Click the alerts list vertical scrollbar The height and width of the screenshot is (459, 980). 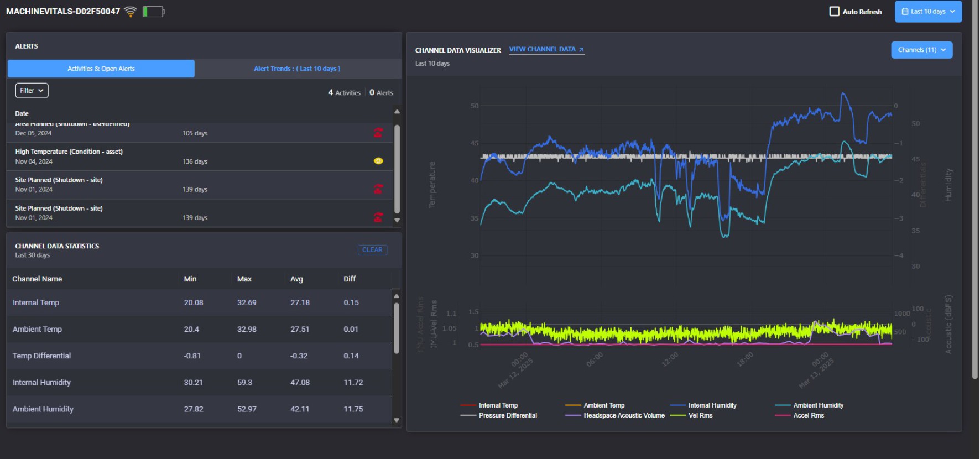click(x=397, y=169)
